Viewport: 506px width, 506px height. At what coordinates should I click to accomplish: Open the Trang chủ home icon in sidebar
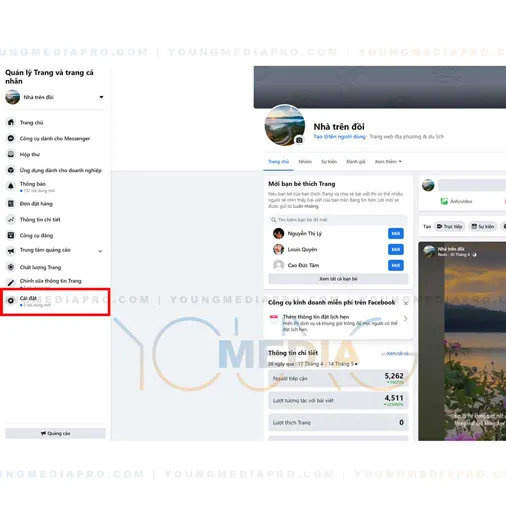coord(11,122)
